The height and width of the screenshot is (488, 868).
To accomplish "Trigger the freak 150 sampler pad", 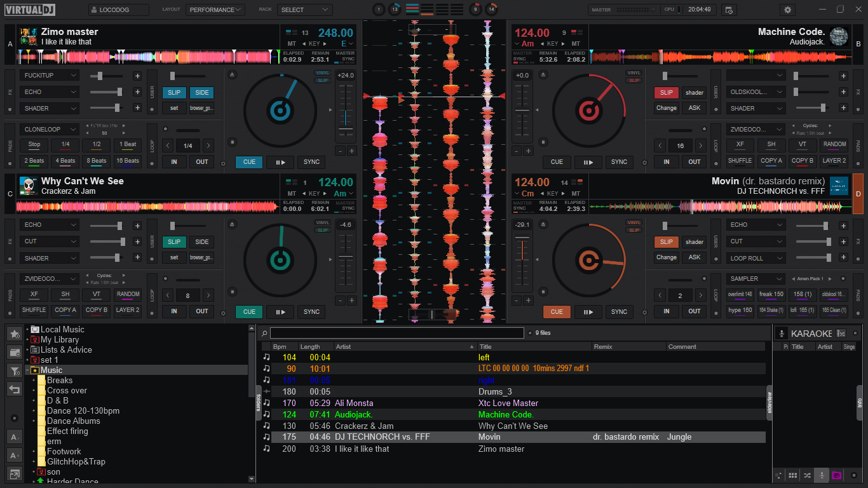I will click(x=771, y=294).
